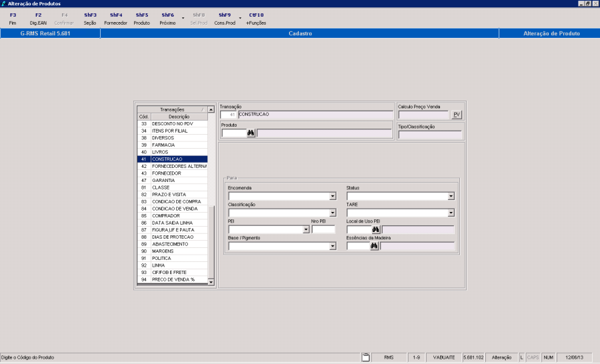Image resolution: width=600 pixels, height=364 pixels.
Task: Select transaction 41 CONSTRUCAO
Action: 172,159
